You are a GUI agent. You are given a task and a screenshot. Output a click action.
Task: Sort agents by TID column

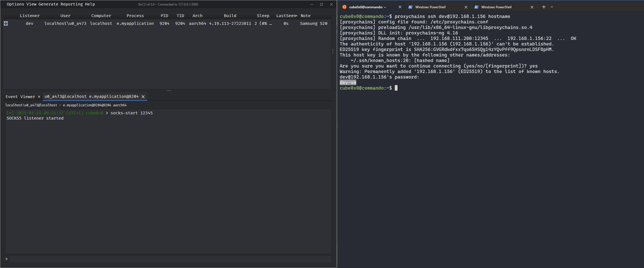(180, 16)
